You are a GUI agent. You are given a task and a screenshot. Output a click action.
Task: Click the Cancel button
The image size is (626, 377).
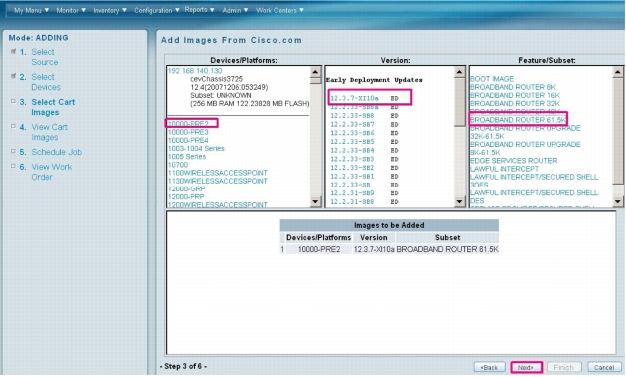point(604,367)
